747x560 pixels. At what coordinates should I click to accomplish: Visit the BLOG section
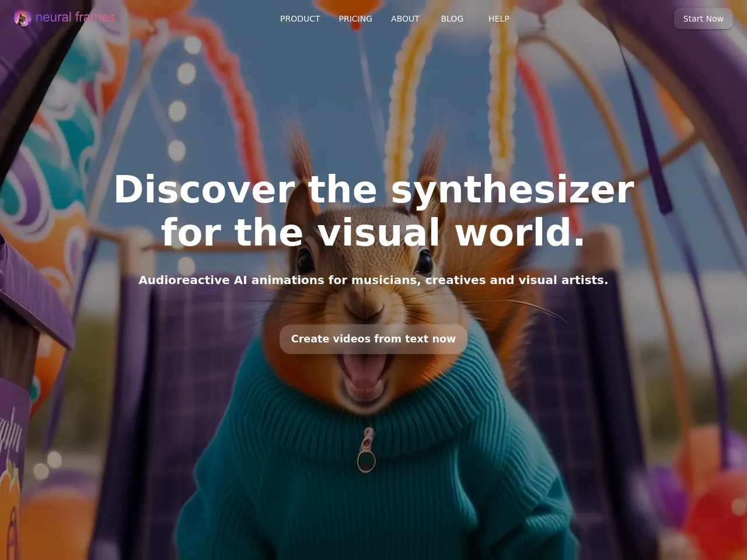[452, 19]
